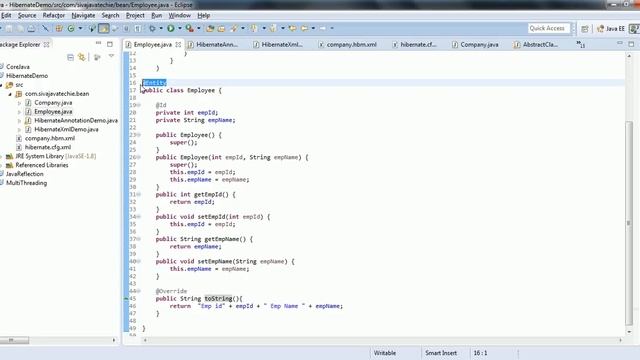Expand the Company.java tree node
Screen dimensions: 640x360
[19, 103]
